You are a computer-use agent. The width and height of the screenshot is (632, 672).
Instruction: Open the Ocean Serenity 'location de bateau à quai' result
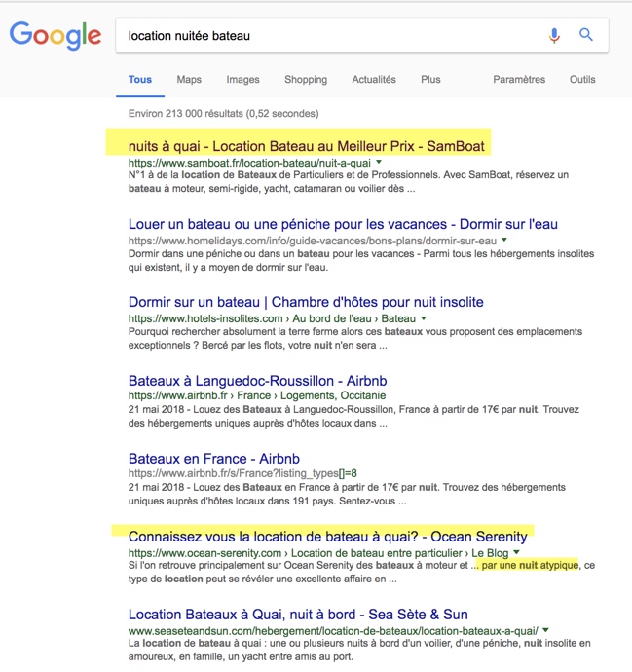[328, 537]
